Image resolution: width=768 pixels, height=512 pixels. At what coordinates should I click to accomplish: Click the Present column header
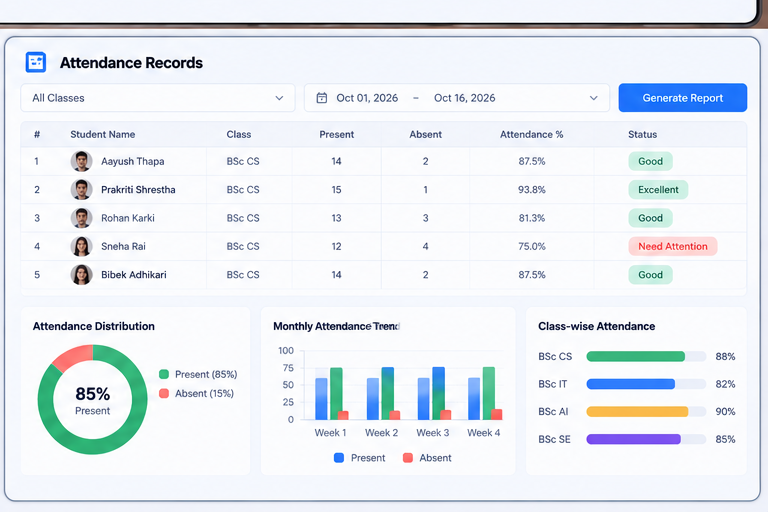(x=336, y=134)
